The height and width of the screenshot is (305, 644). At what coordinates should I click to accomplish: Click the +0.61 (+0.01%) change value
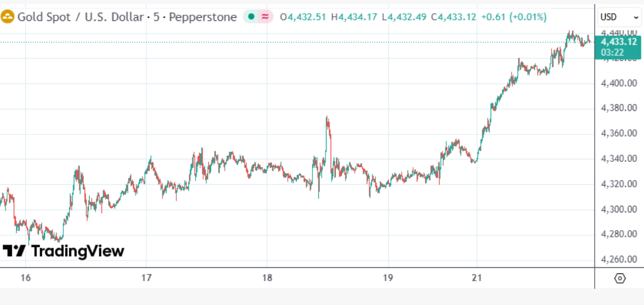513,17
